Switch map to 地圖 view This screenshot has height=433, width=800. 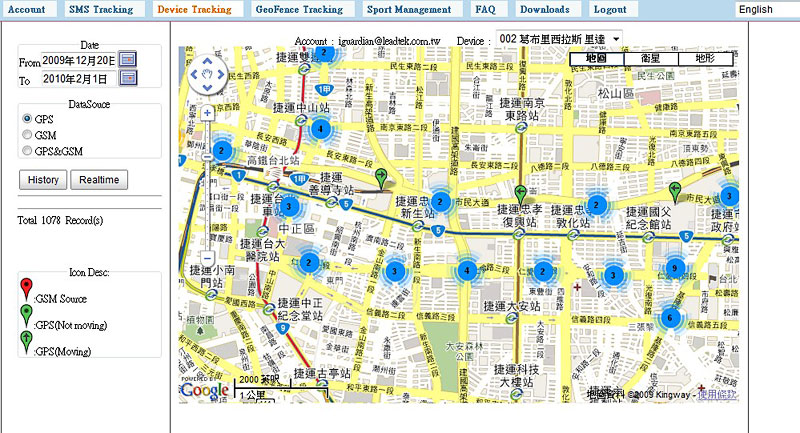(x=596, y=59)
